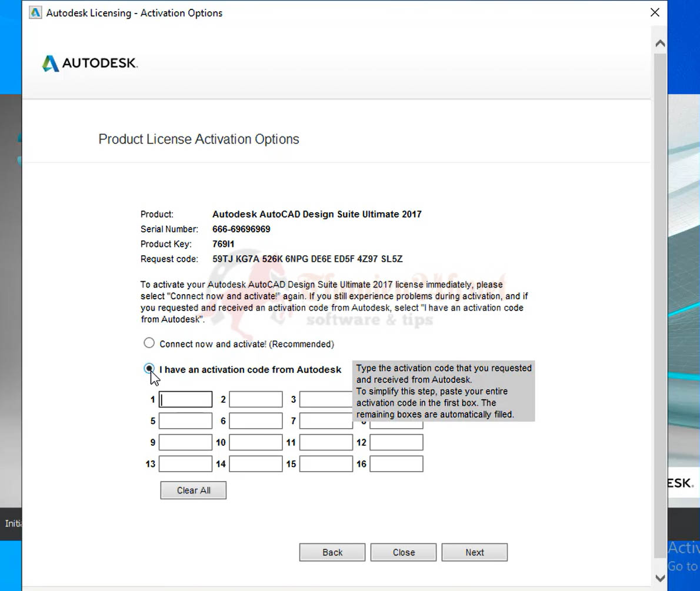700x591 pixels.
Task: Click activation code box 5
Action: 185,420
